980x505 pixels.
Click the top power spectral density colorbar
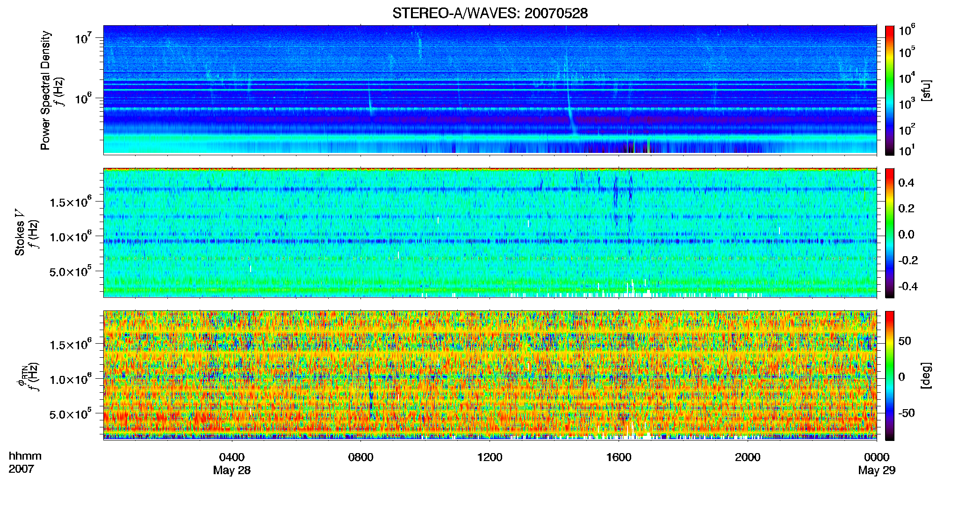point(890,90)
